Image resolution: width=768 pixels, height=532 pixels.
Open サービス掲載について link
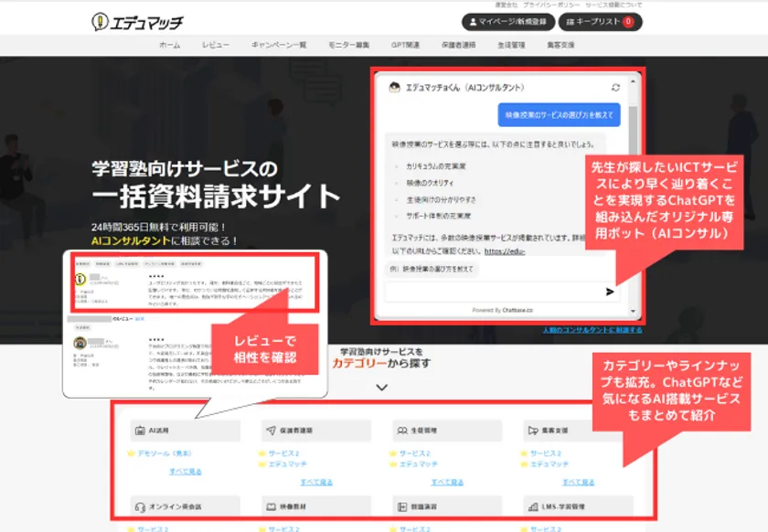tap(613, 5)
